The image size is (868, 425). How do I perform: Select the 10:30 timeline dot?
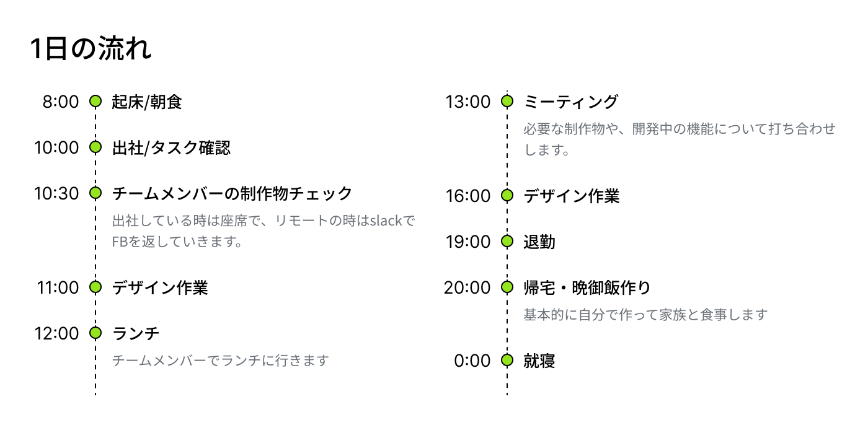95,193
